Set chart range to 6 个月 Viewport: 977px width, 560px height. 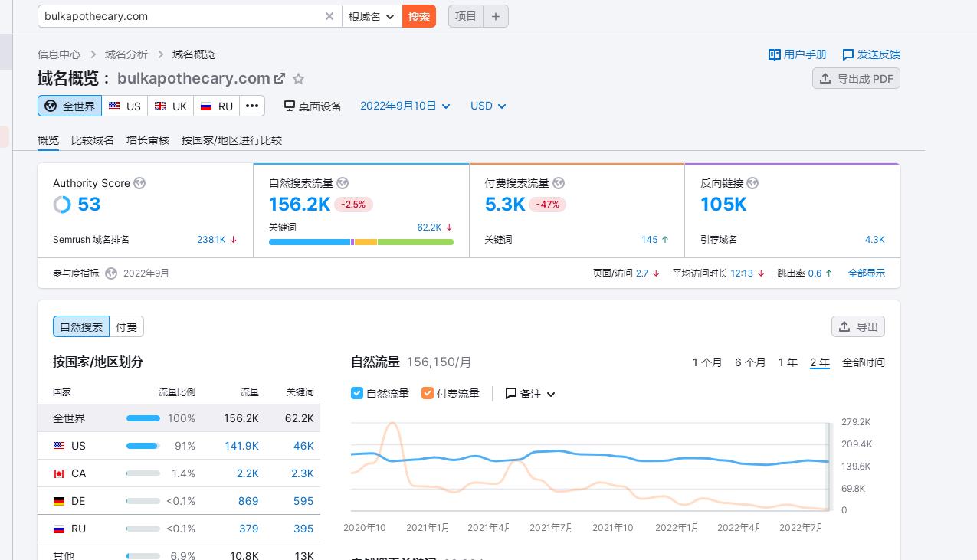[x=750, y=362]
